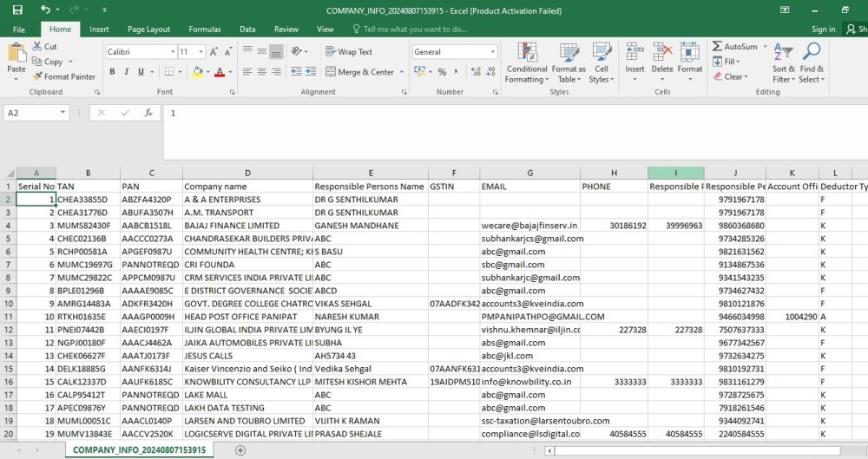Open the Font group dialog launcher

(232, 92)
